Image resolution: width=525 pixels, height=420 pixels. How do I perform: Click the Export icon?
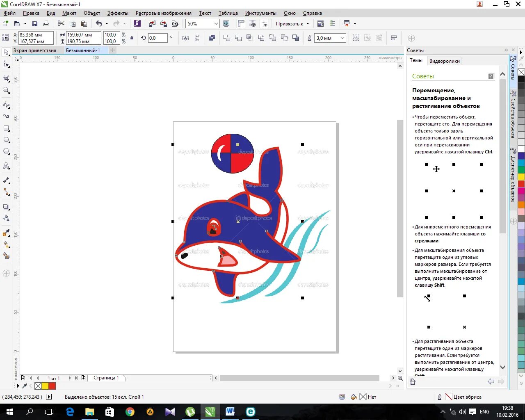tap(164, 24)
